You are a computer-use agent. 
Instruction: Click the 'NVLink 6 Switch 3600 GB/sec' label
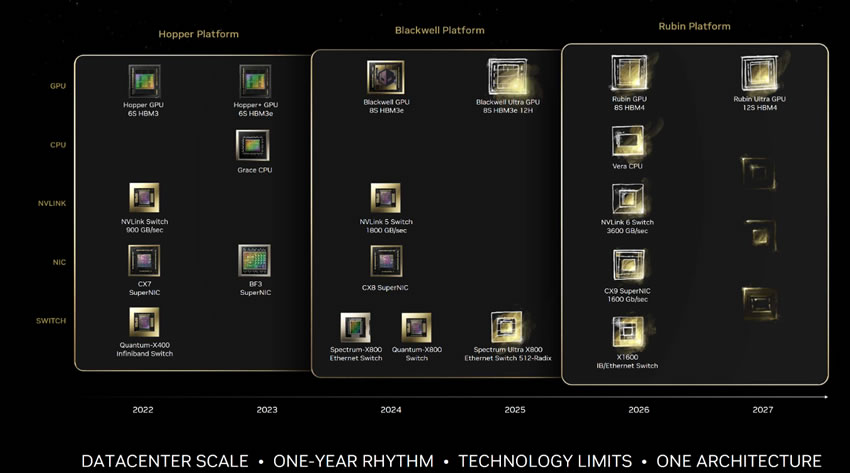[627, 226]
